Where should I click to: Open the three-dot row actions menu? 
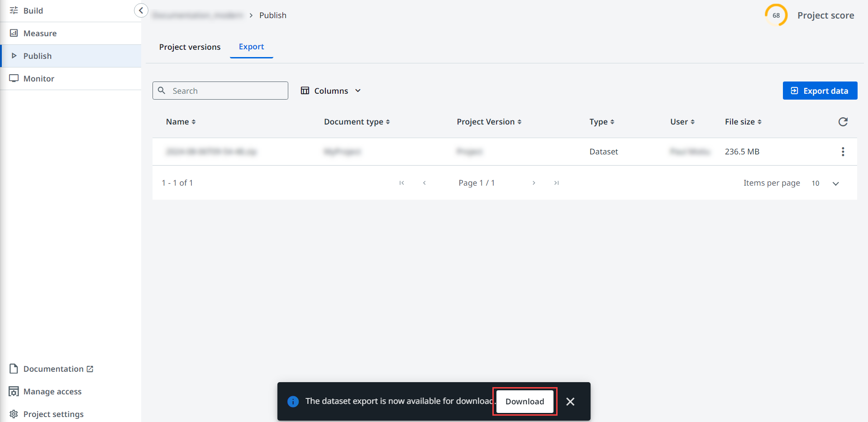pos(843,152)
